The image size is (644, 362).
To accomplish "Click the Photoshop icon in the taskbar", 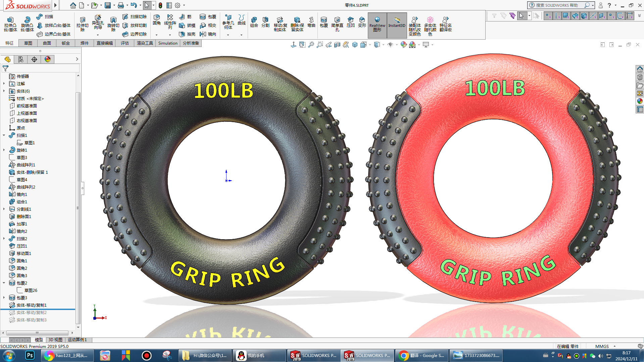I will pos(30,355).
